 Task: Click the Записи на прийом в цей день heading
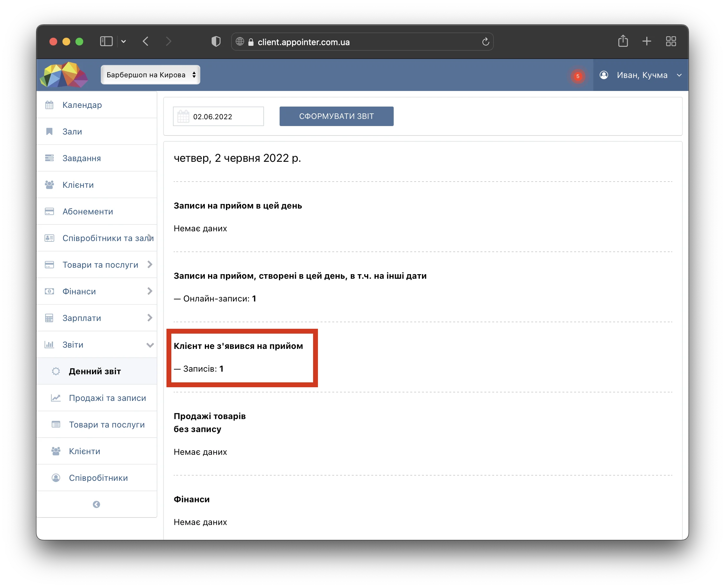pos(238,206)
